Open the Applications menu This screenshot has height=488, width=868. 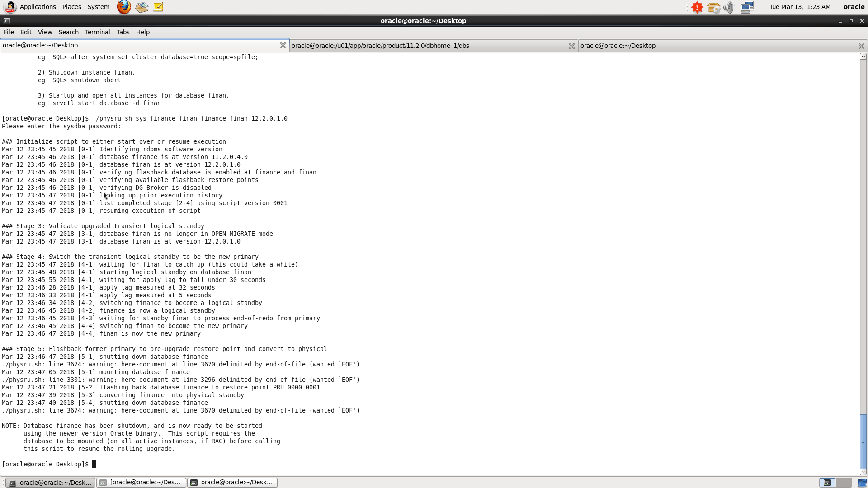[x=38, y=7]
